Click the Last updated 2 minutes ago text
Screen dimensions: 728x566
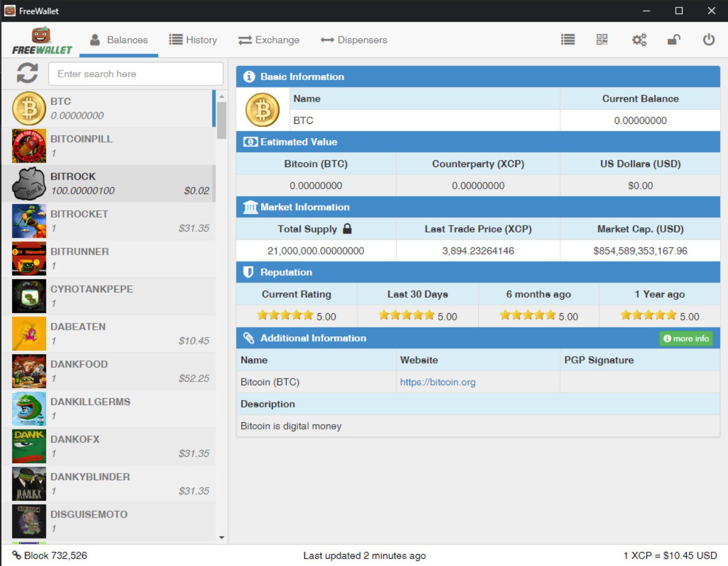(x=364, y=555)
